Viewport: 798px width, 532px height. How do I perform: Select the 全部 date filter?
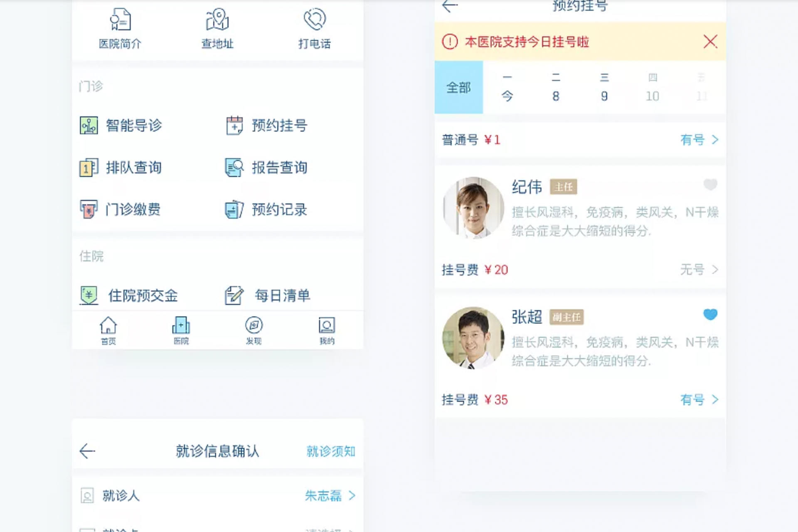pyautogui.click(x=459, y=87)
